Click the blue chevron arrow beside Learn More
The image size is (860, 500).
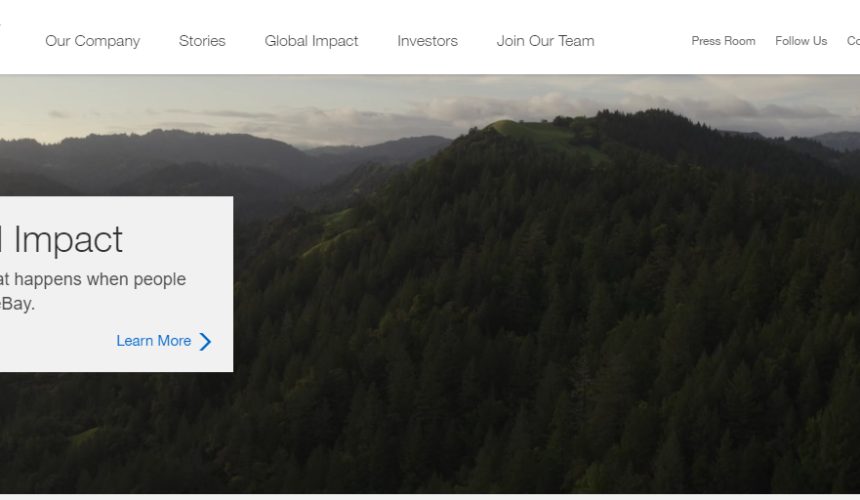pos(205,342)
